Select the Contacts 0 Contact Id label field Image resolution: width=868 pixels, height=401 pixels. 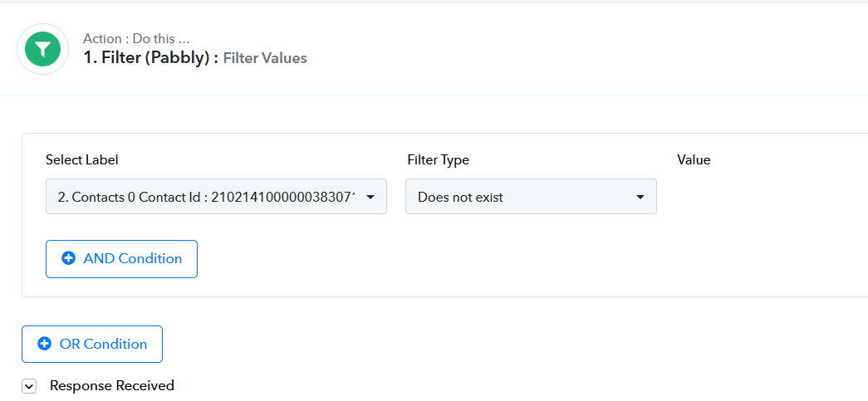(x=216, y=197)
